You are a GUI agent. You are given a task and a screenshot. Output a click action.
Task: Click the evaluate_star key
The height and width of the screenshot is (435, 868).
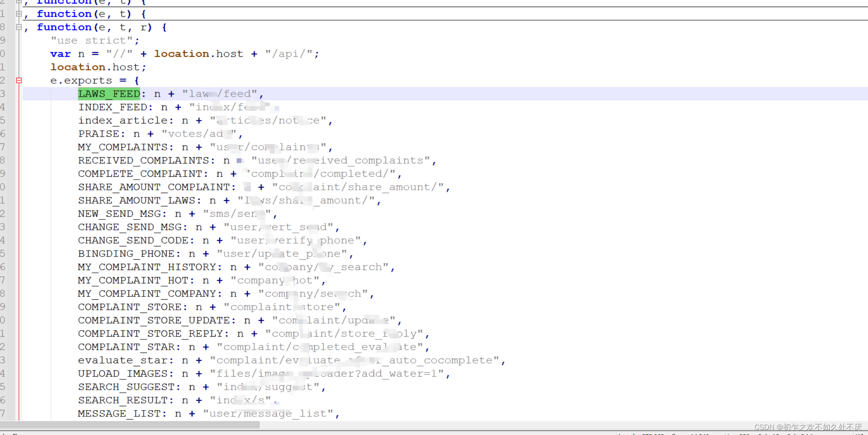coord(122,360)
